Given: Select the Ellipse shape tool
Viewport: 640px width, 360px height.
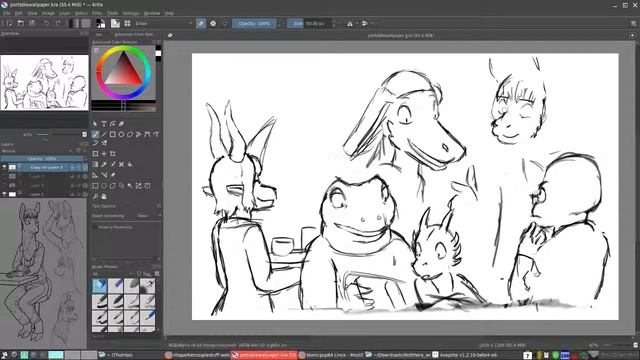Looking at the screenshot, I should point(121,134).
